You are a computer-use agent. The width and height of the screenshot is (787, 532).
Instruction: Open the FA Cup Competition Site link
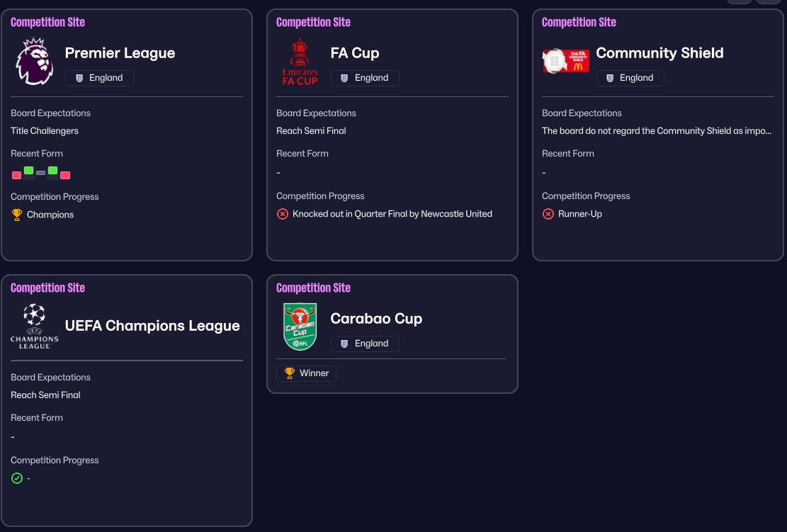point(313,22)
